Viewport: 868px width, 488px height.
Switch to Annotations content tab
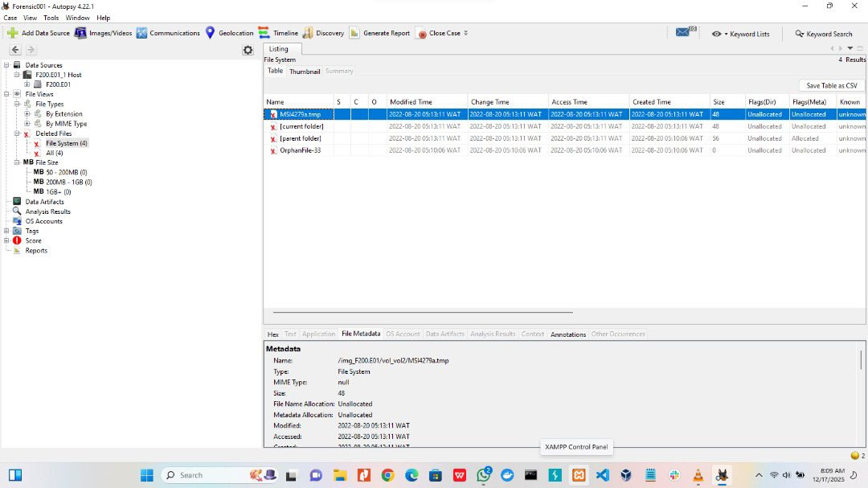[568, 334]
